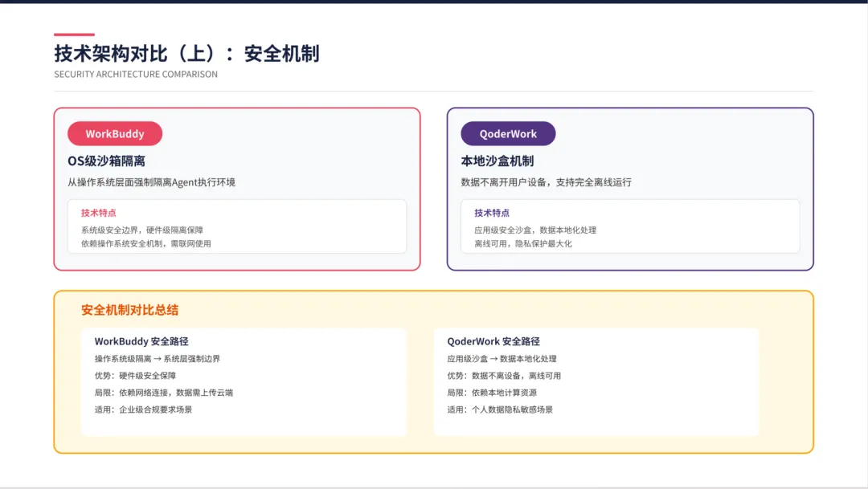Select line 适用：个人数据隐私敏感场景
Screen dimensions: 868x489
500,410
